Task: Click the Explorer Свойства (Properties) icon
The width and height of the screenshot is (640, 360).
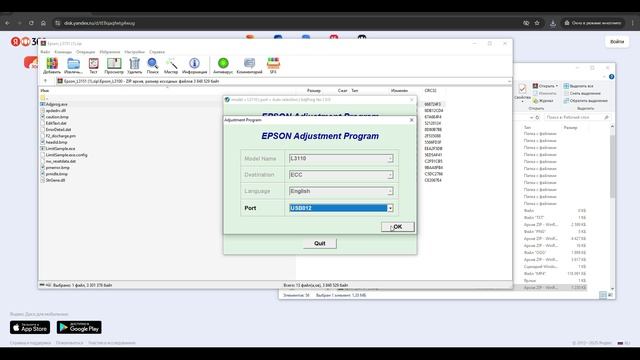Action: point(522,89)
